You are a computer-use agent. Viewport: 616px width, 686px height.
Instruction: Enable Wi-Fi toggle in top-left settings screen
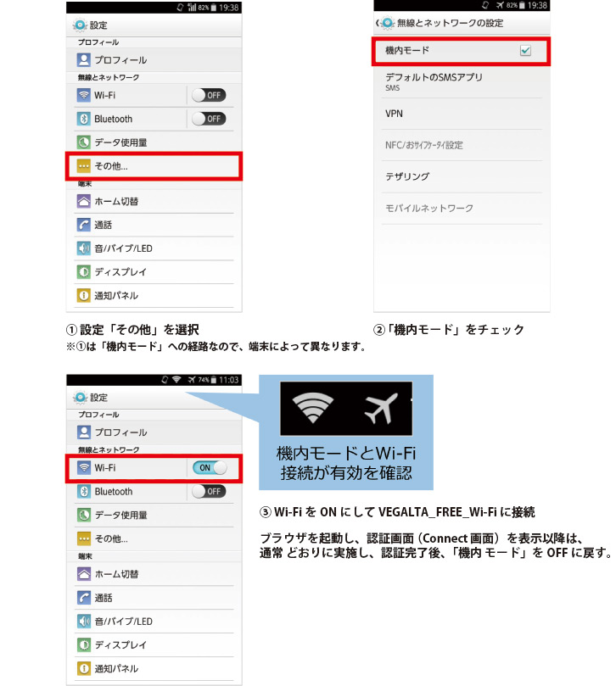(210, 95)
